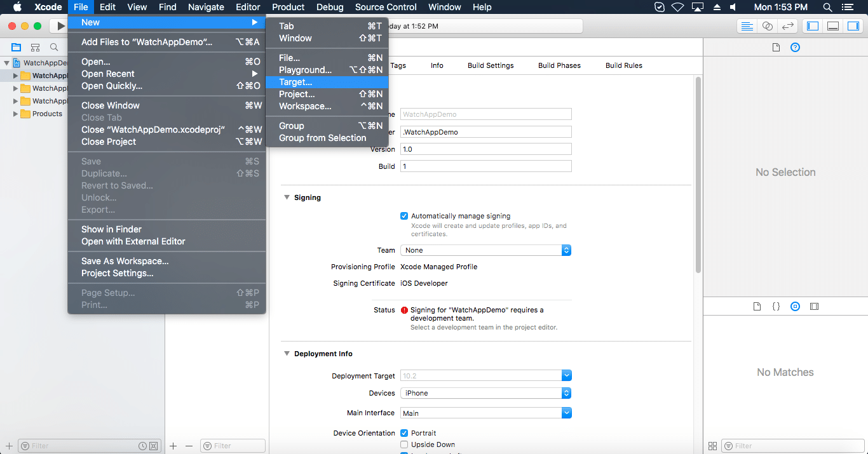Image resolution: width=868 pixels, height=454 pixels.
Task: Uncheck the Portrait orientation checkbox
Action: (404, 433)
